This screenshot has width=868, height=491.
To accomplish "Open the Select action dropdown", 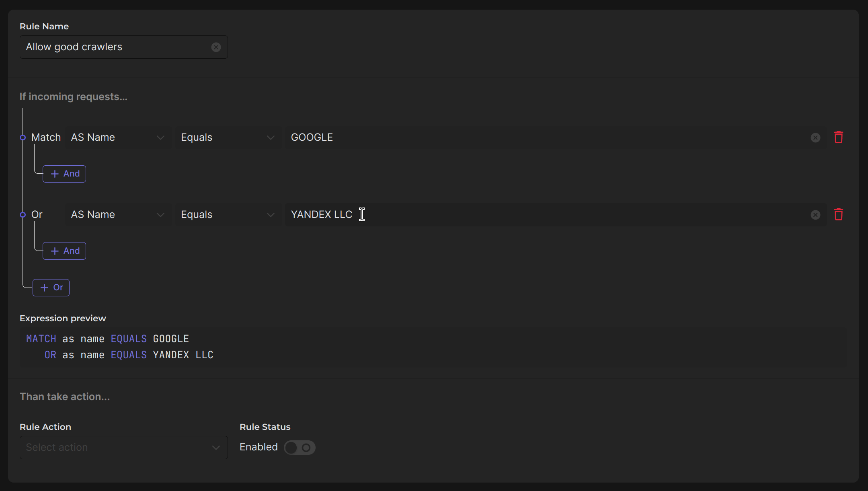I will click(x=123, y=448).
